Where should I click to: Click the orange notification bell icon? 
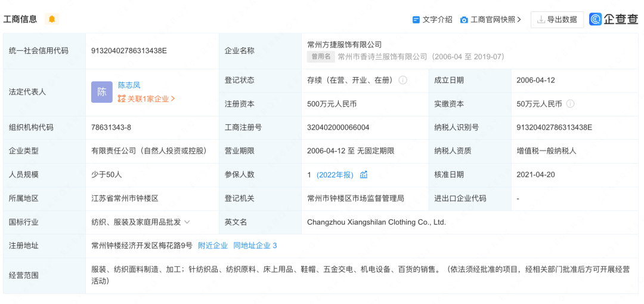coord(52,19)
